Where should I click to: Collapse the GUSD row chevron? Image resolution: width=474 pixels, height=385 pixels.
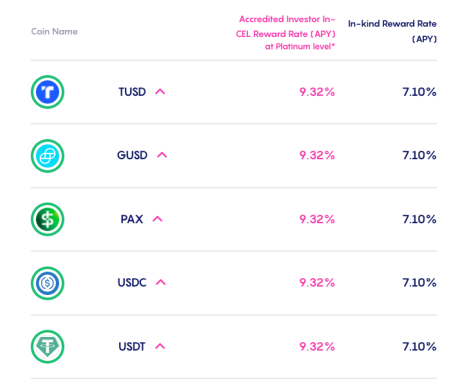point(162,155)
